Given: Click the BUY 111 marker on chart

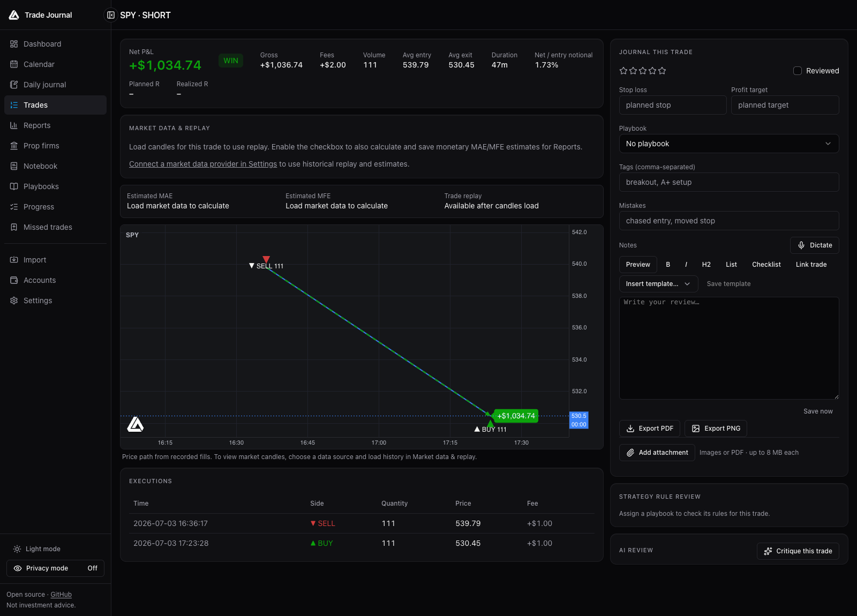Looking at the screenshot, I should [x=491, y=429].
